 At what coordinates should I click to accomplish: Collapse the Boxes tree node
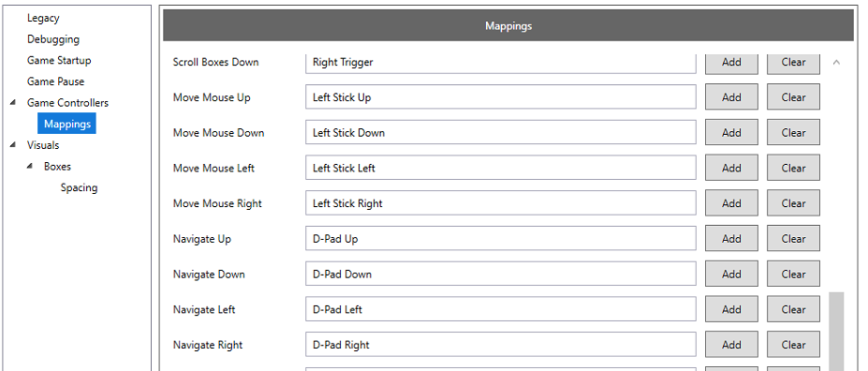30,166
